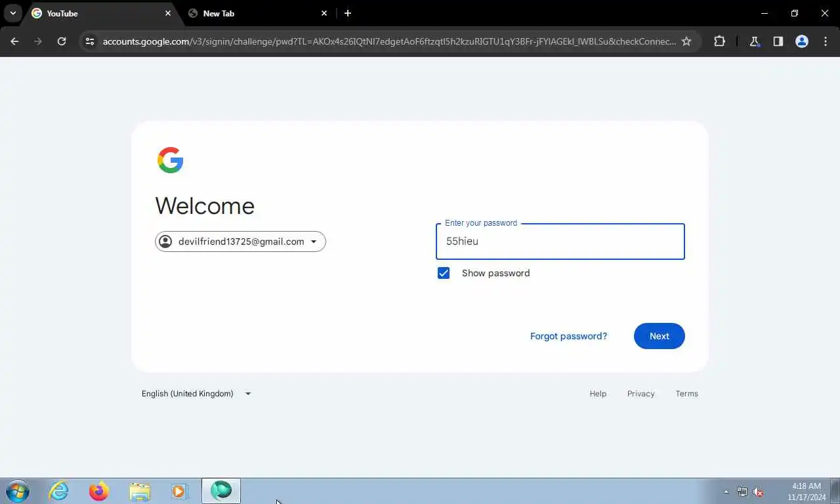Uncheck the Show password checkbox
The height and width of the screenshot is (504, 840).
coord(444,273)
